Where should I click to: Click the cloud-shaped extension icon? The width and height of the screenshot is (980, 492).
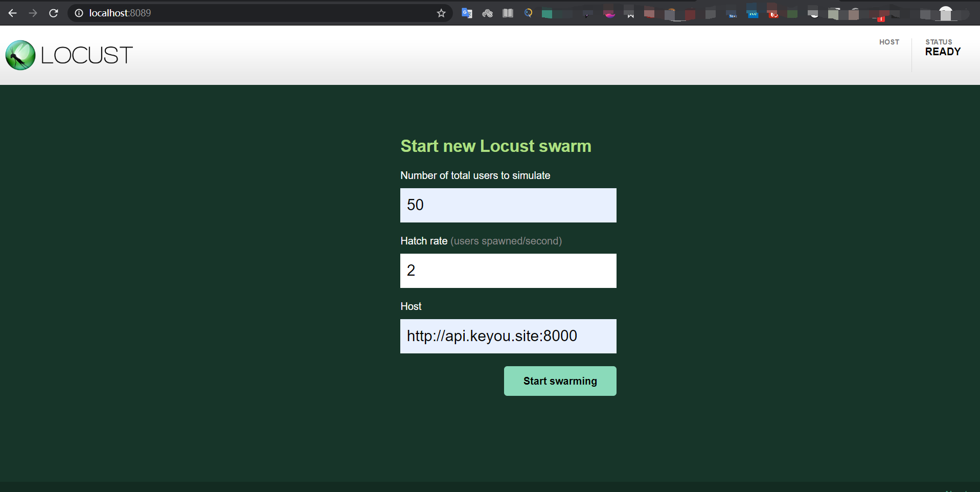pyautogui.click(x=487, y=13)
